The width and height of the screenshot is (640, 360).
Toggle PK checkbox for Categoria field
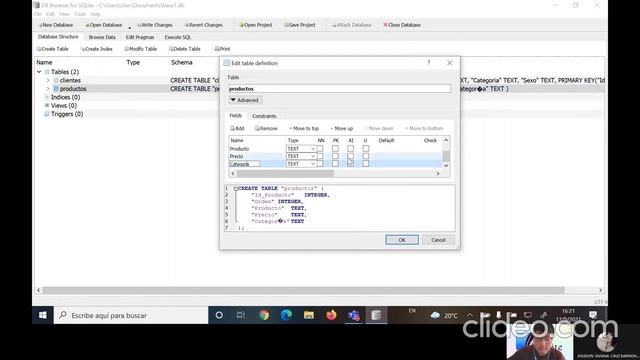click(335, 164)
